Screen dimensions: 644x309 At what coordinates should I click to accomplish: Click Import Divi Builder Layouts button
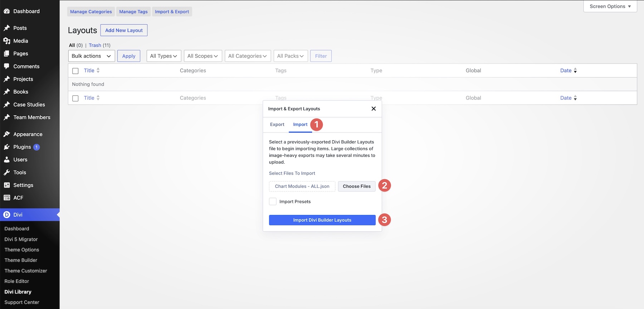322,220
